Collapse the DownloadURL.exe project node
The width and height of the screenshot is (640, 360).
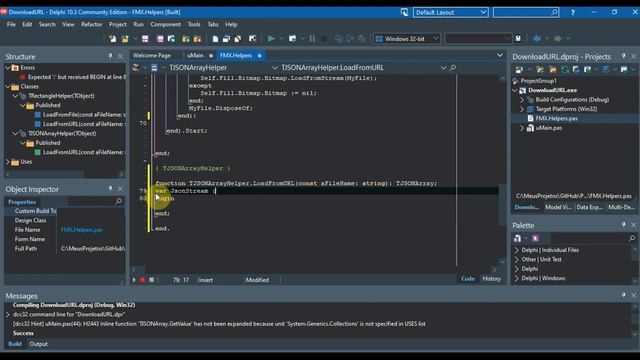click(515, 90)
